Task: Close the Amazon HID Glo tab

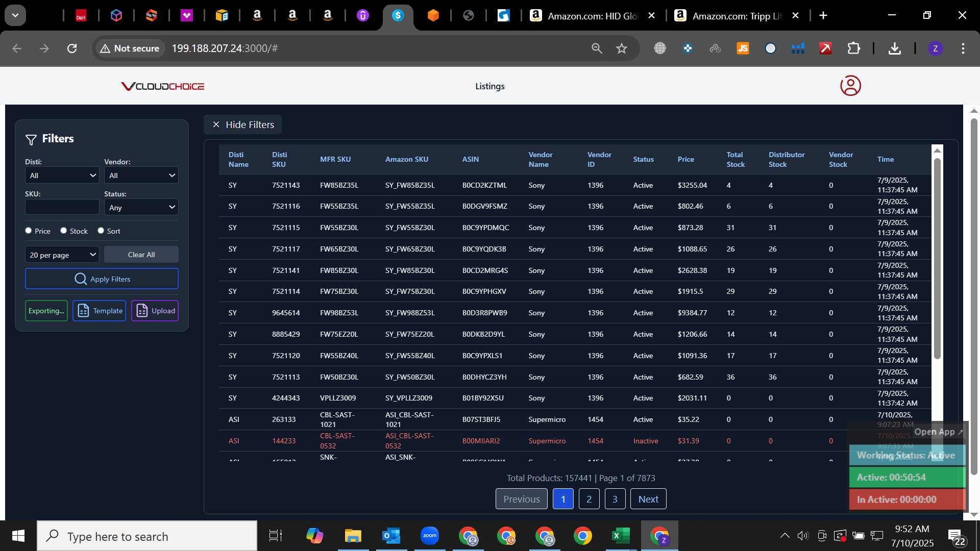Action: [651, 16]
